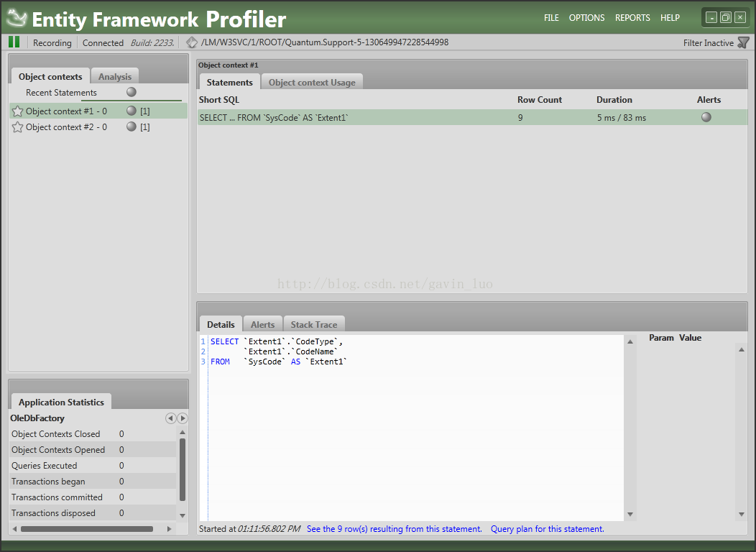Click the application path /LM/W3SVC/1/ROOT text
Screen dimensions: 756x552
coord(325,42)
